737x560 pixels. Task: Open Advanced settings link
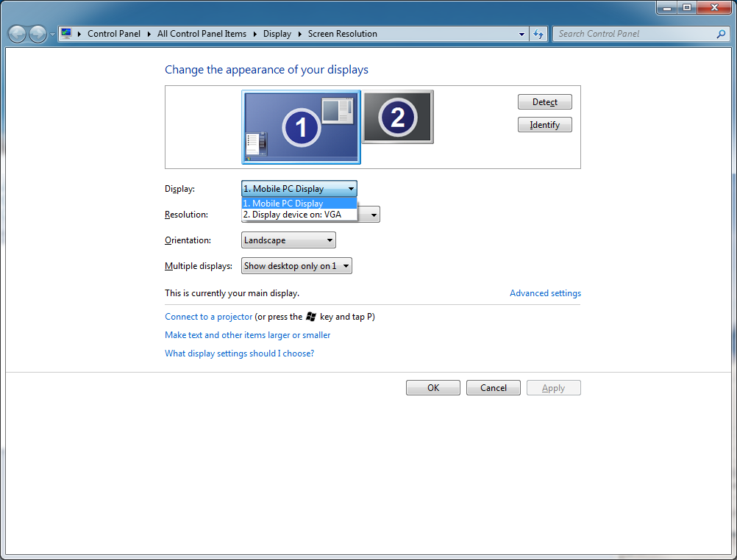(545, 293)
